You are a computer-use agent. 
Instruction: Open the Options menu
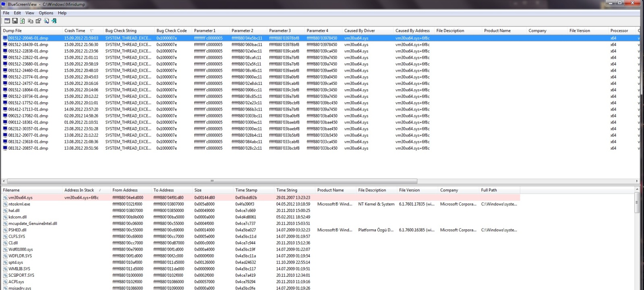pos(46,13)
